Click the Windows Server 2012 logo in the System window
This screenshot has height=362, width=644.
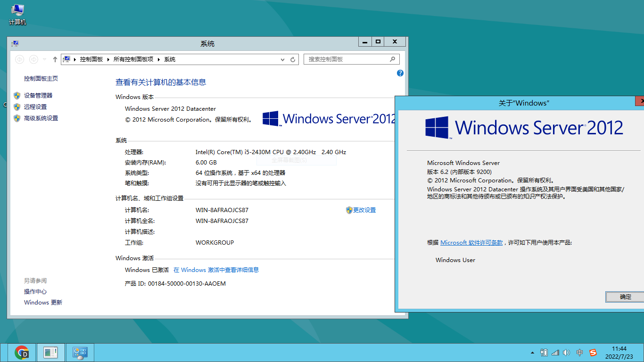click(329, 119)
